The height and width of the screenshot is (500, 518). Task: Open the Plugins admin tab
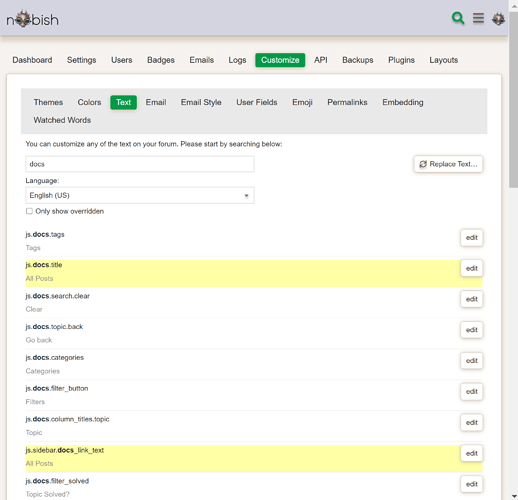(x=401, y=60)
